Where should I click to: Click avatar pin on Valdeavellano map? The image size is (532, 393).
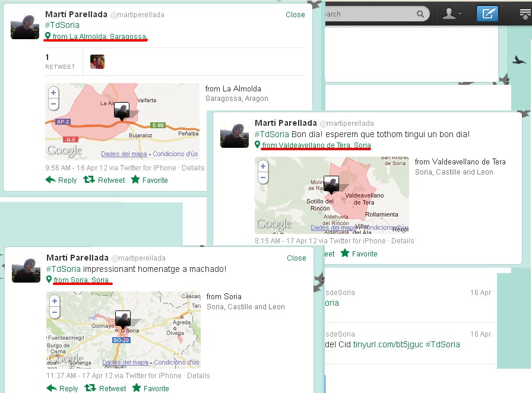point(331,185)
